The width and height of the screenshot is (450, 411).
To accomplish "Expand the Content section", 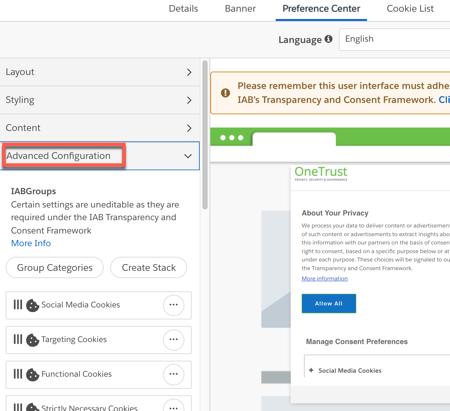I will click(x=100, y=128).
